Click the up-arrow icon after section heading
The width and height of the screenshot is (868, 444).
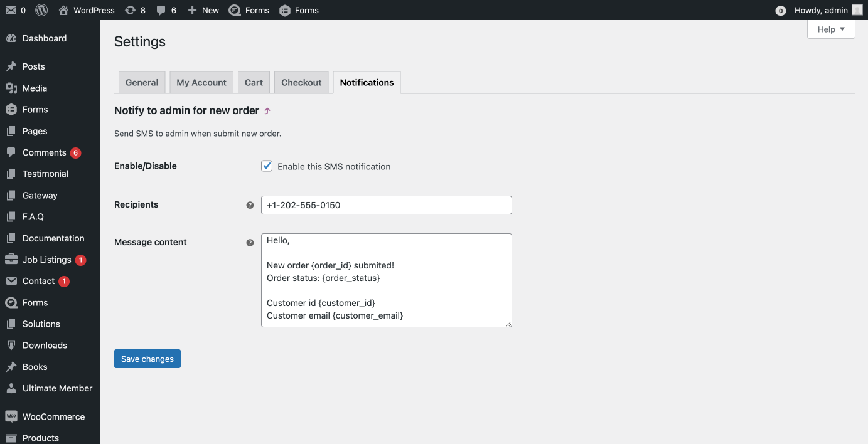pyautogui.click(x=267, y=111)
